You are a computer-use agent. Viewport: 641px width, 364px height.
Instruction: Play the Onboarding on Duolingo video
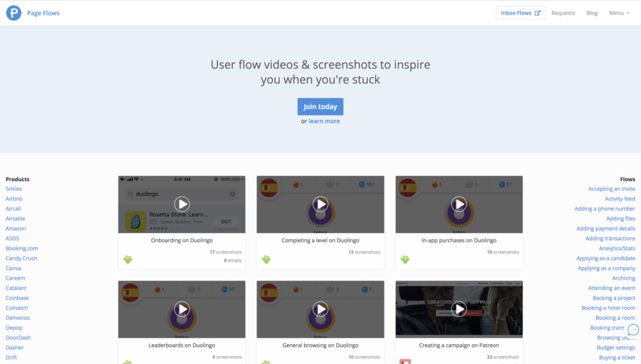click(x=182, y=204)
